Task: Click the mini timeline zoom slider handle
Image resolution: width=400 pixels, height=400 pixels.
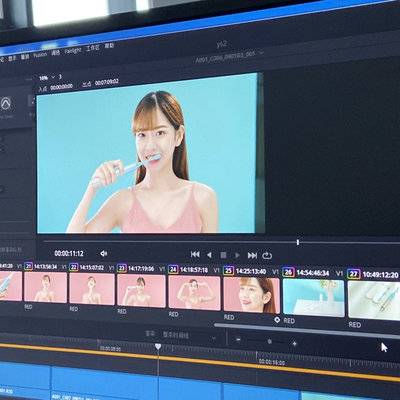Action: (x=269, y=341)
